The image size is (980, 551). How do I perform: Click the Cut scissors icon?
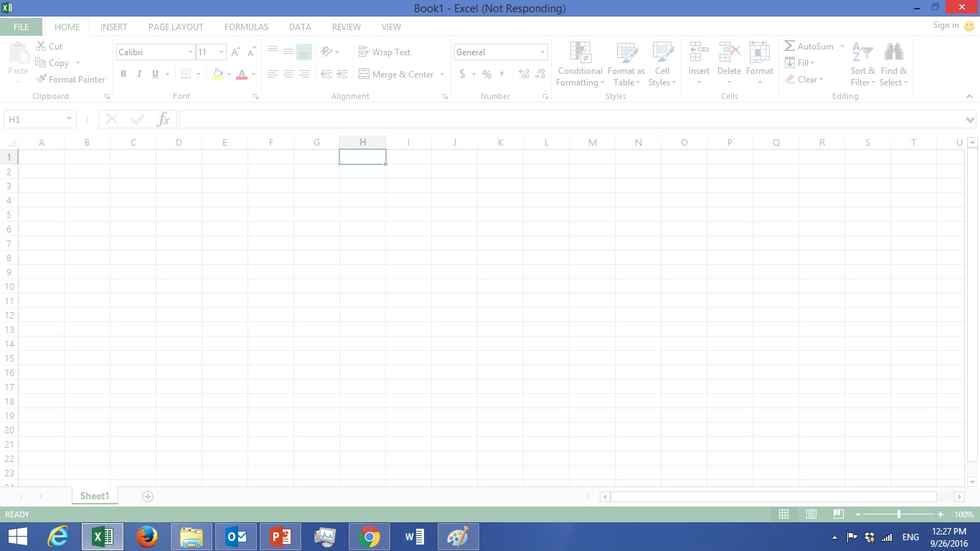(x=41, y=46)
